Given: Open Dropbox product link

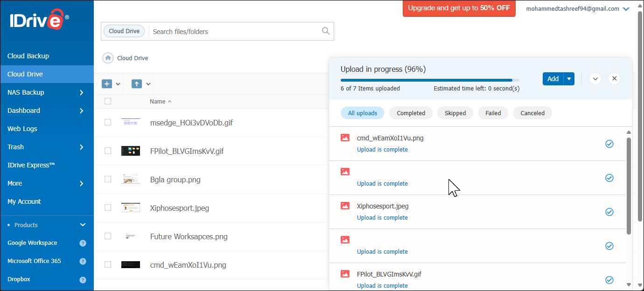Looking at the screenshot, I should (19, 279).
